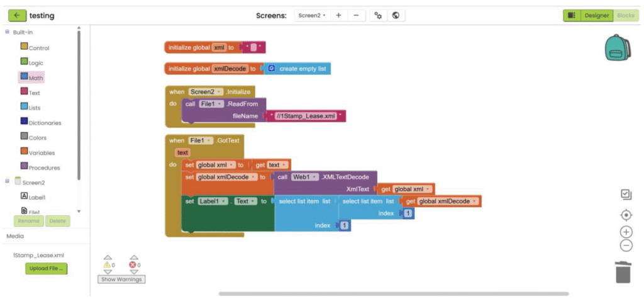
Task: Click the green back arrow button
Action: coord(17,15)
